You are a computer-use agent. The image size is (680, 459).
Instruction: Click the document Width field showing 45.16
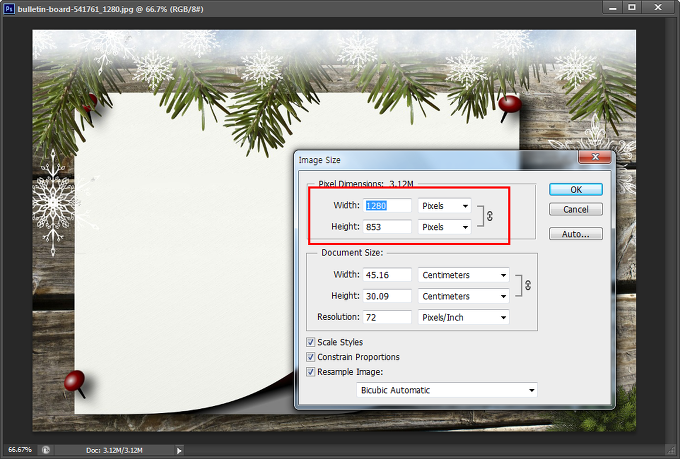click(387, 275)
